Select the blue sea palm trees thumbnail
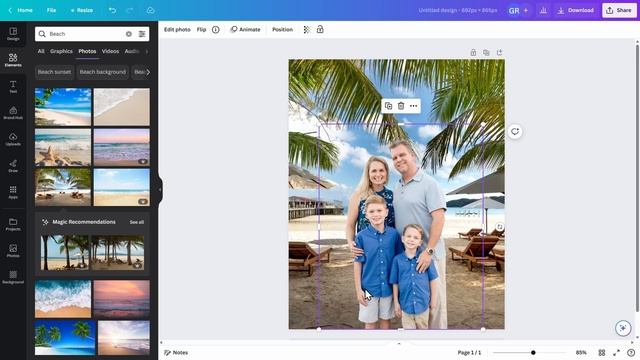640x360 pixels. coord(65,338)
